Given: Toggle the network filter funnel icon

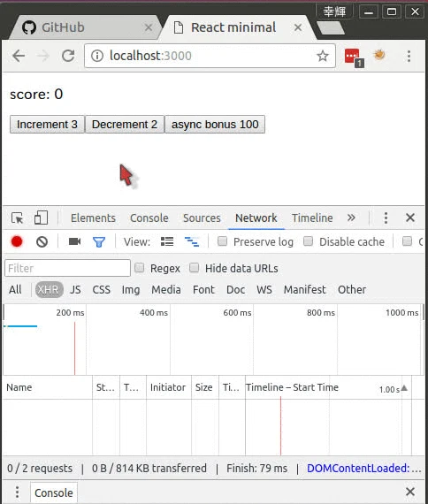Looking at the screenshot, I should click(x=99, y=241).
